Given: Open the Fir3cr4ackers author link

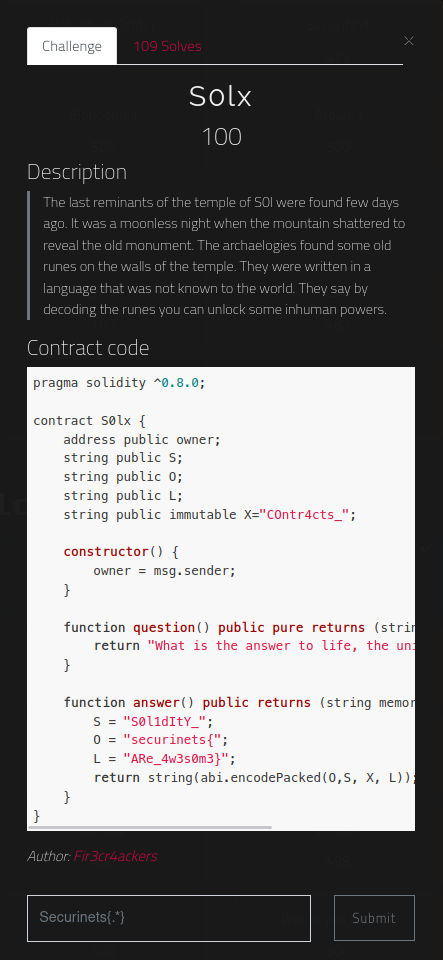Looking at the screenshot, I should click(x=116, y=856).
